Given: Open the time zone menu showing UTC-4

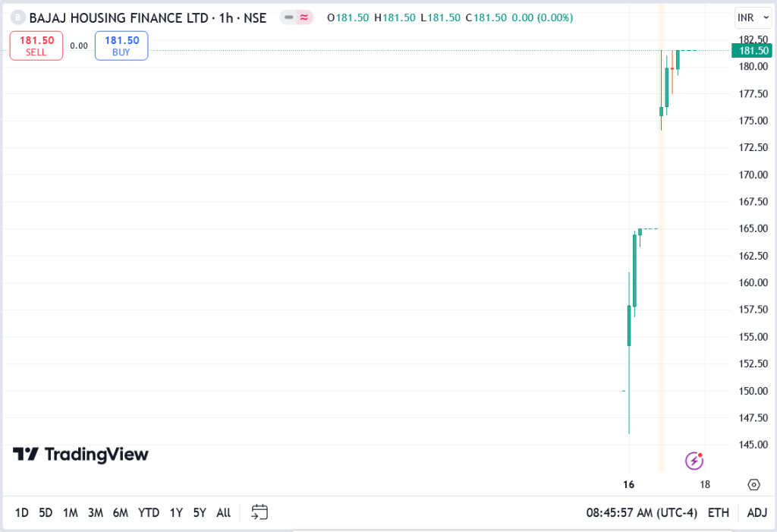Looking at the screenshot, I should 641,513.
